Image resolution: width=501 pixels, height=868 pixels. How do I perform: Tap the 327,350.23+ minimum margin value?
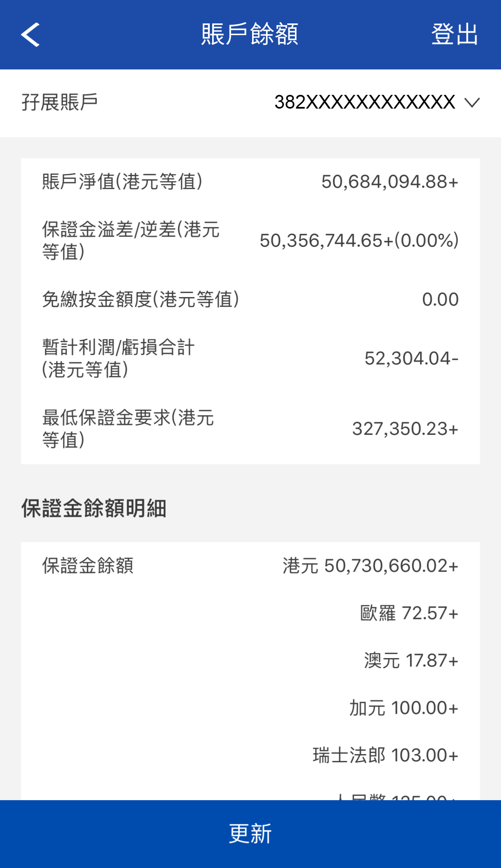point(405,429)
